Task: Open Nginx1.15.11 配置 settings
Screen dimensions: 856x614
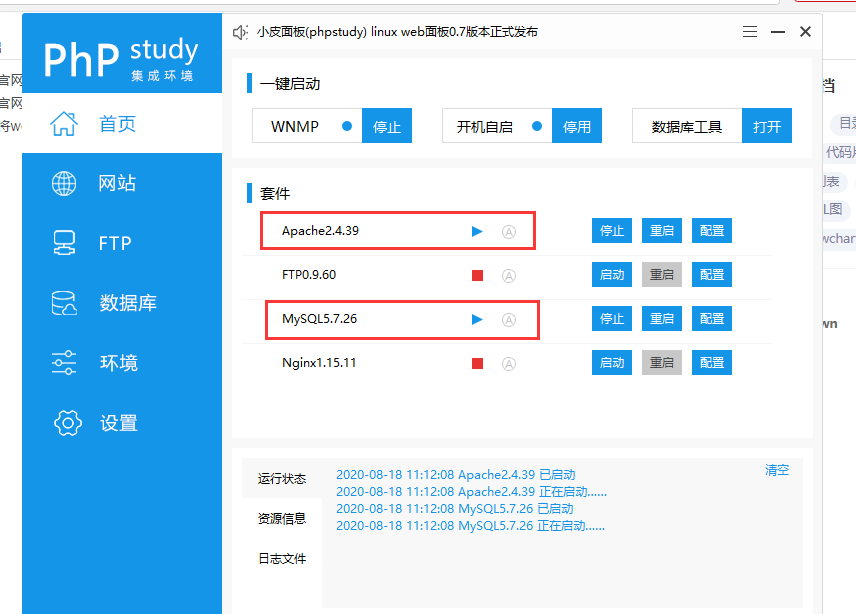Action: (712, 363)
